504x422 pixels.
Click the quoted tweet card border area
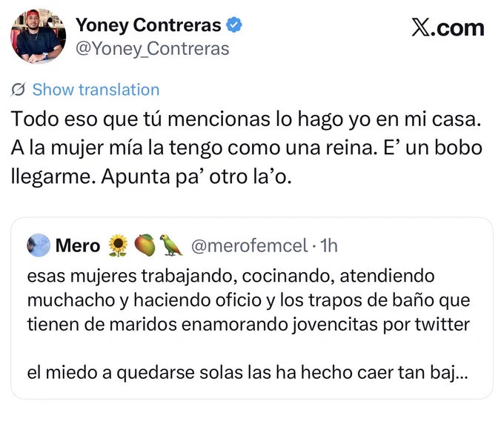pos(252,308)
